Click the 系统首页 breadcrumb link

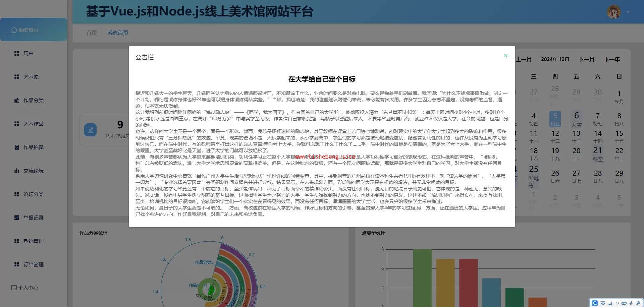pos(118,33)
